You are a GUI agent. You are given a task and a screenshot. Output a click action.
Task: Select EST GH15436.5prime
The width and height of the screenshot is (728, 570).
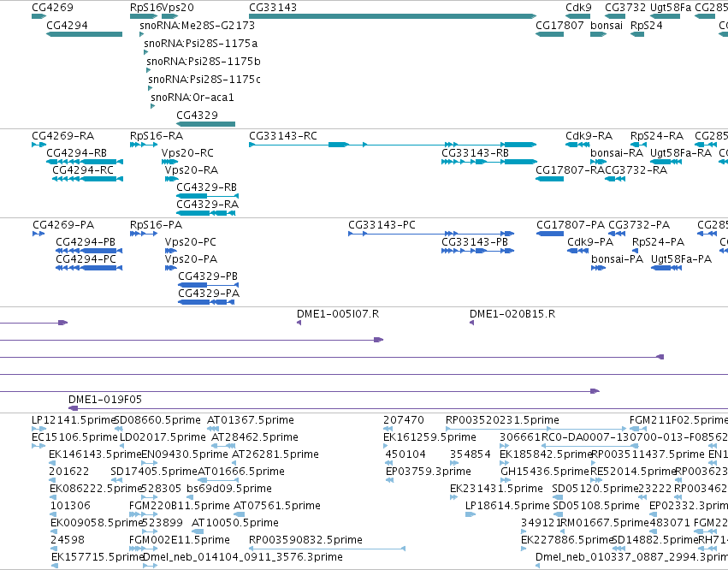[506, 480]
